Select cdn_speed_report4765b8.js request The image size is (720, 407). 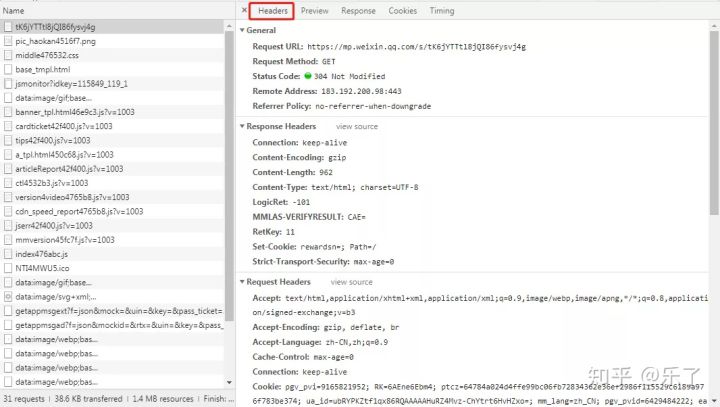112,212
